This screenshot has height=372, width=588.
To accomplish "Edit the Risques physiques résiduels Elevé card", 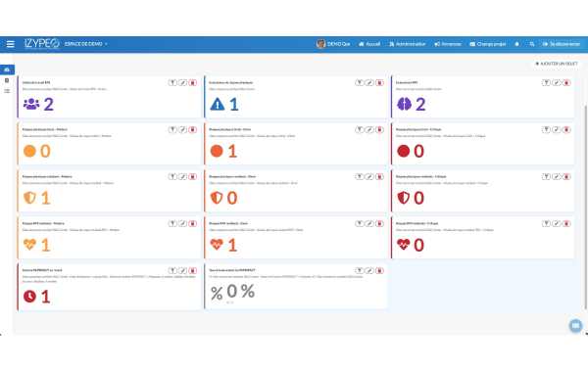I will (x=369, y=177).
